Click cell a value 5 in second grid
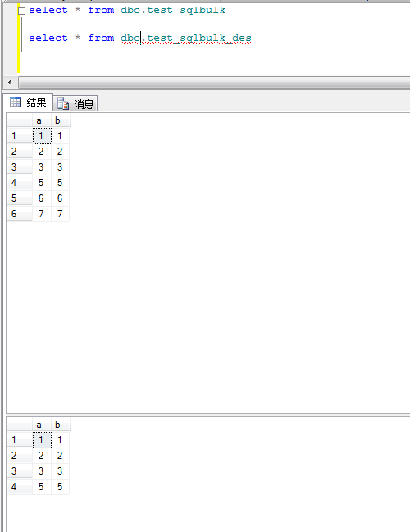Screen dimensions: 410x532 (x=42, y=487)
